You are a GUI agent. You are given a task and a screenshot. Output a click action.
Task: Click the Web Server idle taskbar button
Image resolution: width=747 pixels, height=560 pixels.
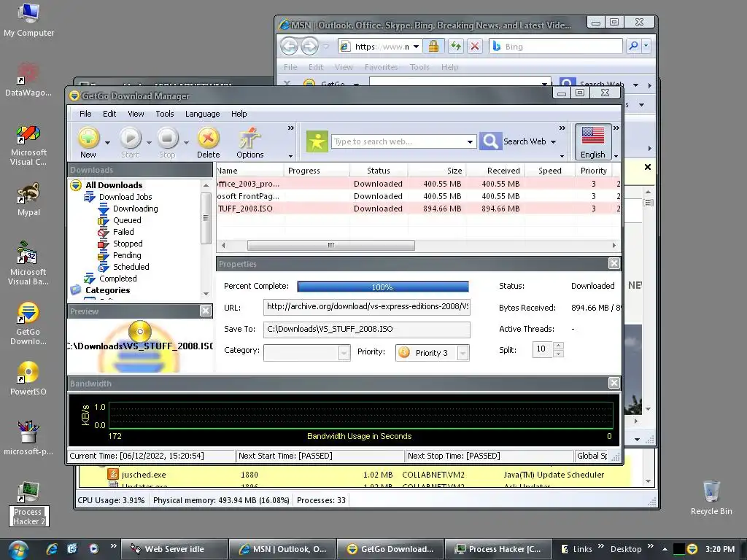(174, 549)
